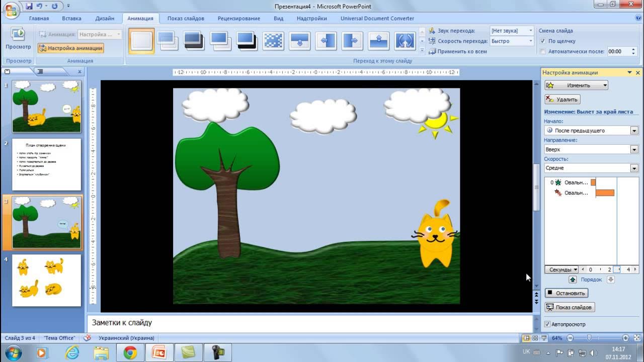The image size is (644, 362).
Task: Open Chrome from the taskbar
Action: [130, 353]
